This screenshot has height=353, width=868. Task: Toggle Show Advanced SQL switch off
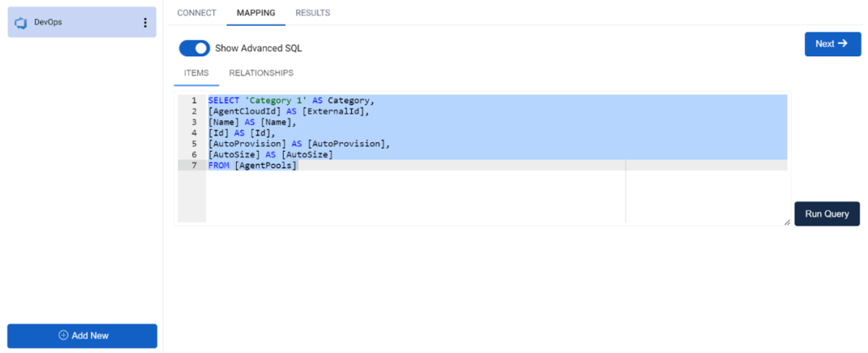[194, 49]
